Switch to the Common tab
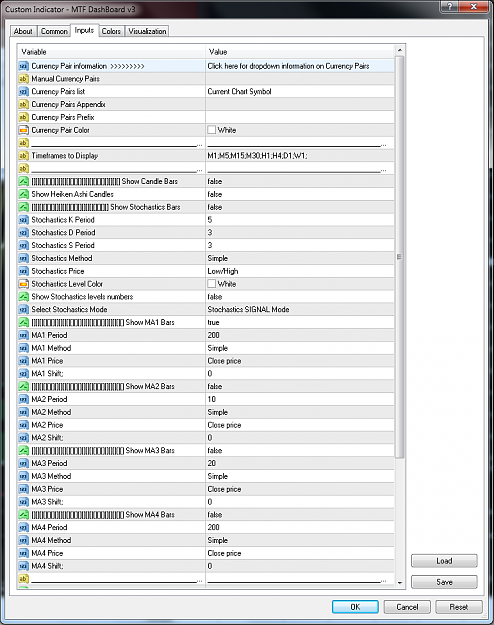 [x=54, y=31]
